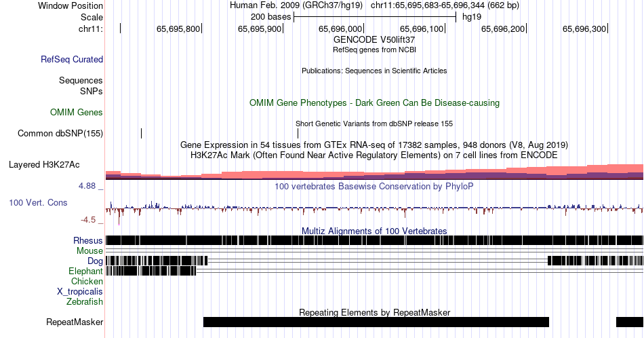Open the 100 Vert. Cons track label
Image resolution: width=644 pixels, height=338 pixels.
[x=38, y=202]
